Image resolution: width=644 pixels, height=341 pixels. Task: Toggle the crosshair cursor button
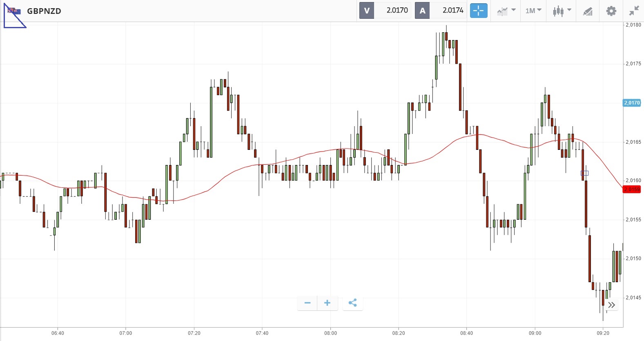[x=479, y=11]
